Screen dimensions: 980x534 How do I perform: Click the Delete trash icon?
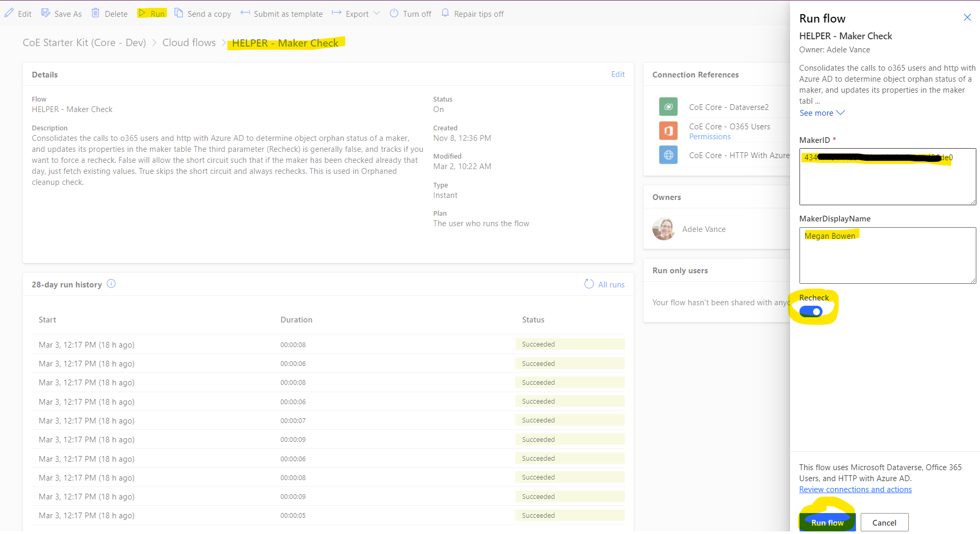pos(95,13)
